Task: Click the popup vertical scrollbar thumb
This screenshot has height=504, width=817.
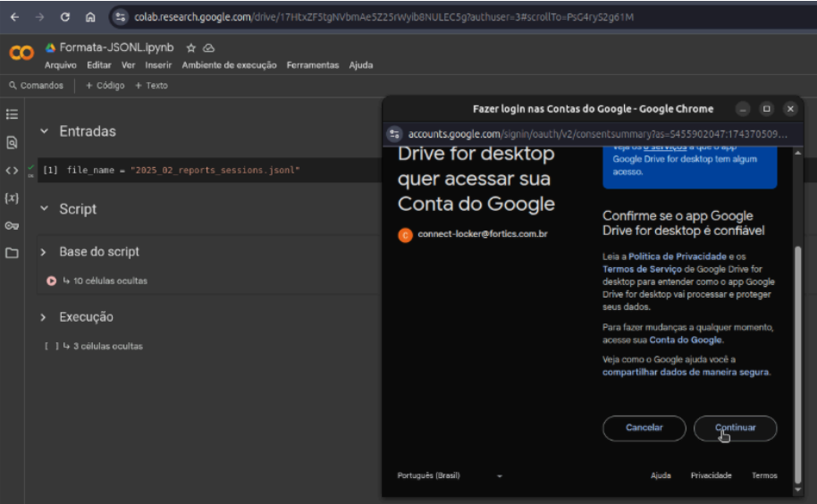Action: tap(797, 365)
